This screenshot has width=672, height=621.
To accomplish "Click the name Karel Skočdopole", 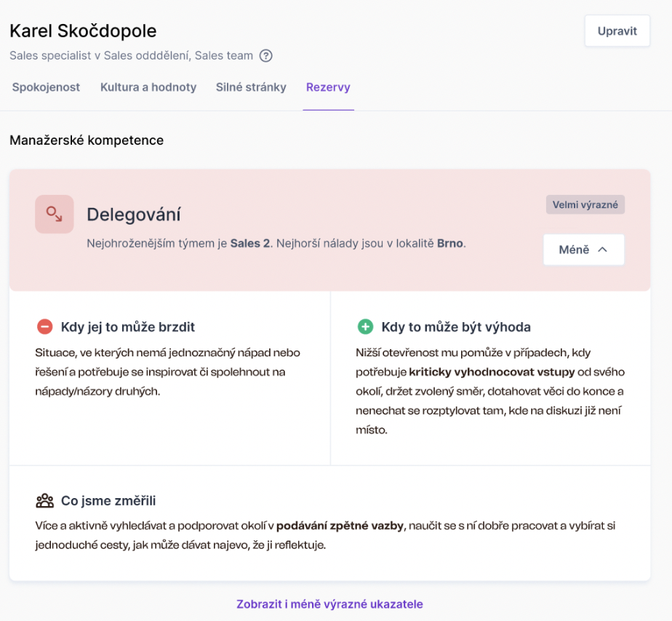I will coord(83,31).
